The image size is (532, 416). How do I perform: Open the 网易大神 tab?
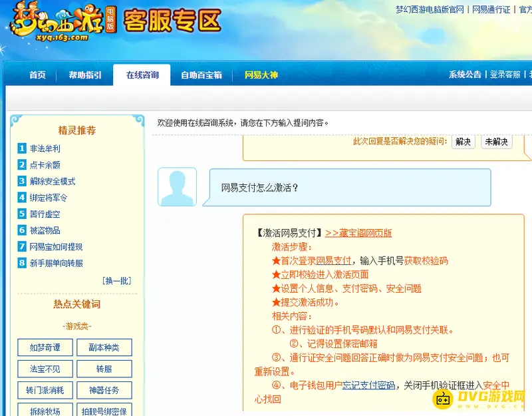pos(261,75)
